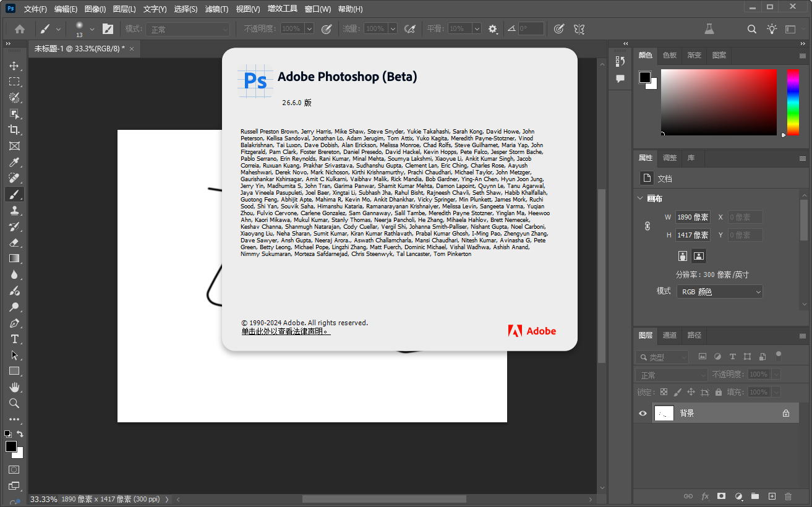This screenshot has width=812, height=507.
Task: Click the legal notice link 单击此处以查看法律声明
Action: point(286,331)
